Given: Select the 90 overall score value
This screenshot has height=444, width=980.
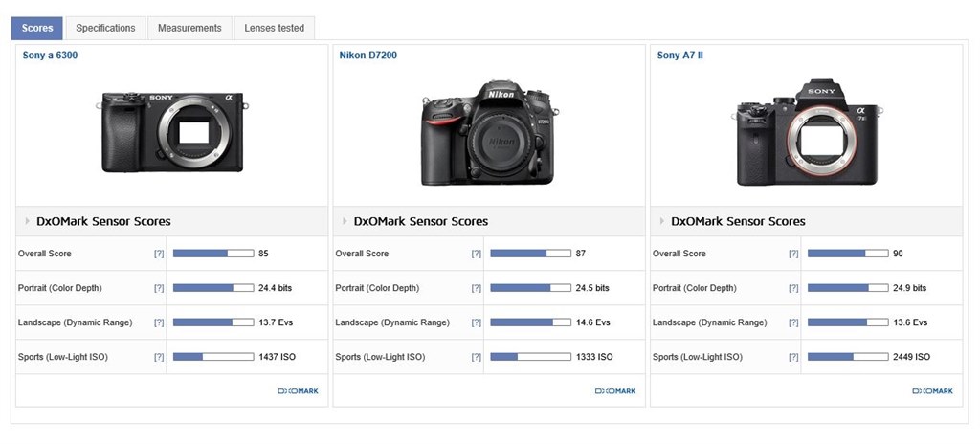Looking at the screenshot, I should (x=899, y=254).
